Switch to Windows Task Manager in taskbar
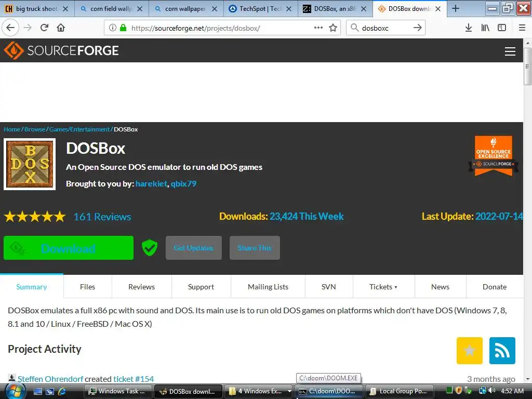 (x=117, y=391)
